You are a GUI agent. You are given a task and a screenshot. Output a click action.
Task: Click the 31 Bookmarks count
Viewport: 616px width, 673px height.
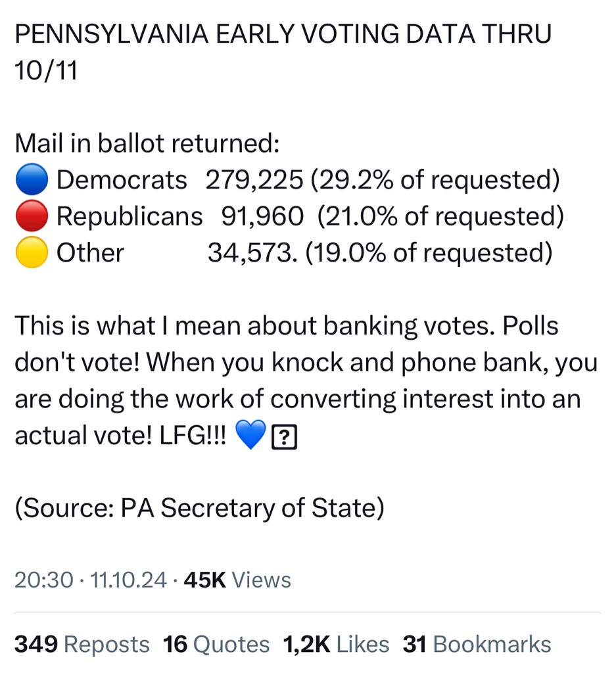tap(477, 644)
